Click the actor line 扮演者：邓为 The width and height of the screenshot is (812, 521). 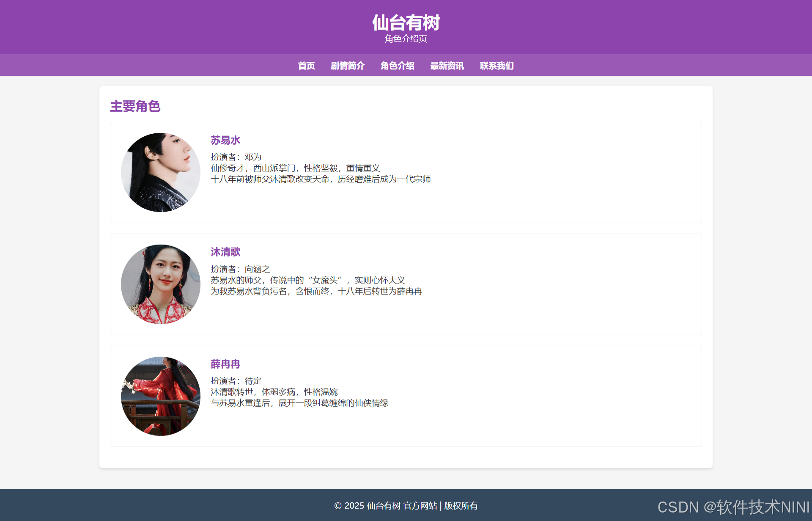(236, 157)
